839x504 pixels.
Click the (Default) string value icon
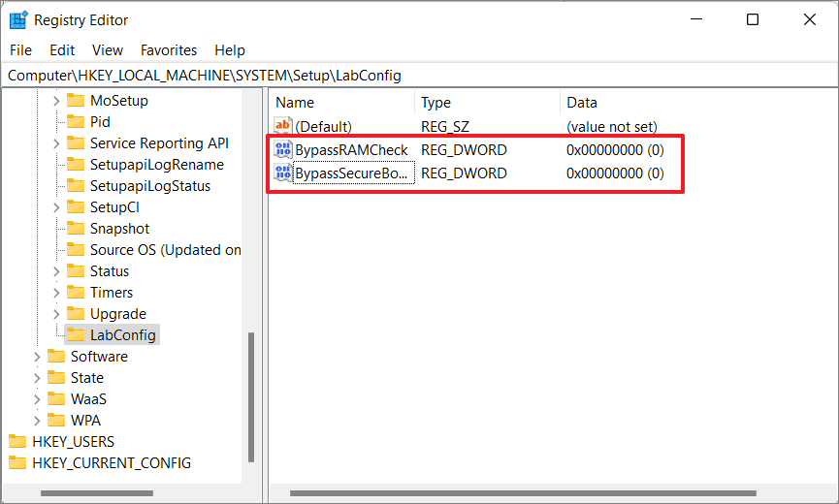click(283, 126)
